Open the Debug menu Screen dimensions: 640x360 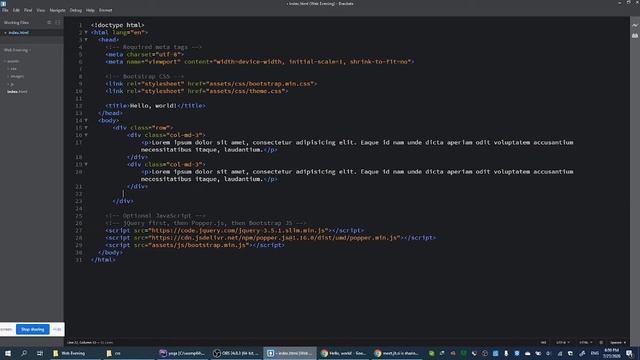[76, 10]
